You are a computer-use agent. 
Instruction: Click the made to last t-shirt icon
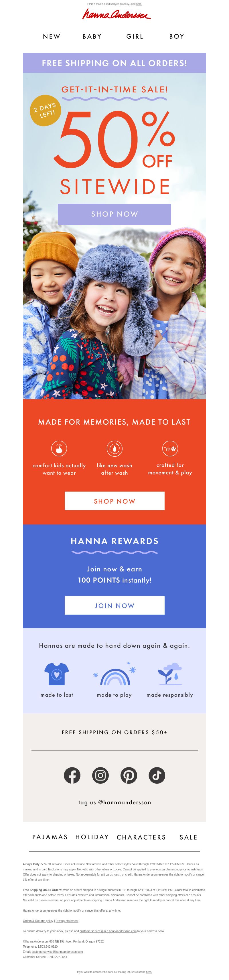pyautogui.click(x=57, y=674)
